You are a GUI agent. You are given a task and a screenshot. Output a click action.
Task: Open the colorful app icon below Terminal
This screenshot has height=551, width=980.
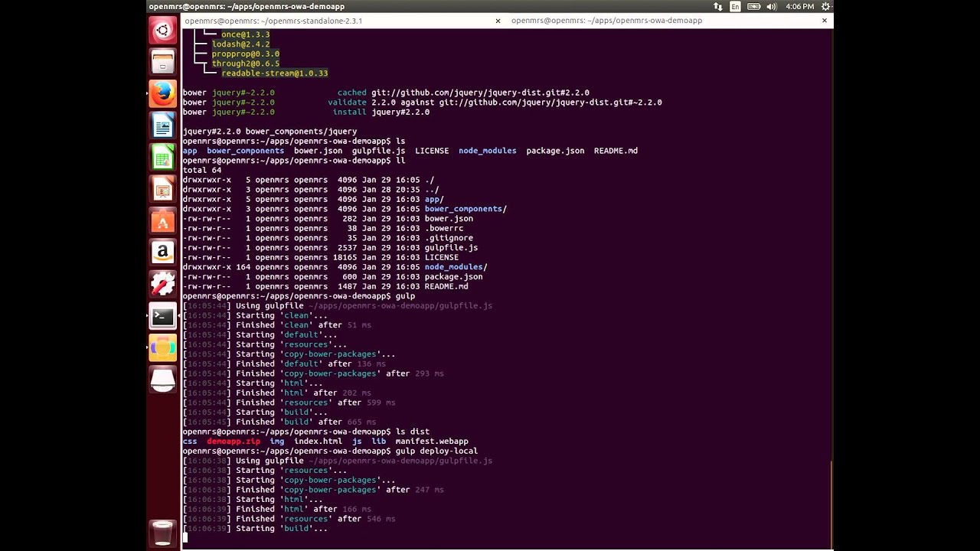point(162,347)
